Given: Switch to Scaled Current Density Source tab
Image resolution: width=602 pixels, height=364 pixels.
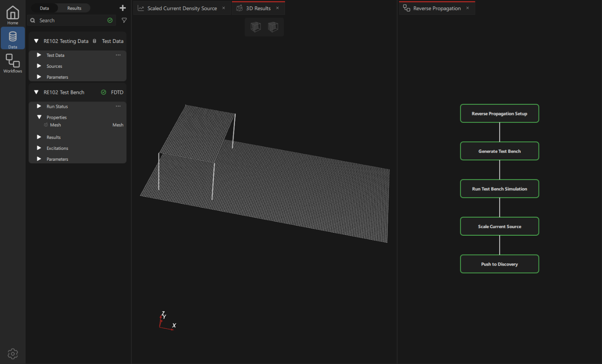Looking at the screenshot, I should [182, 8].
